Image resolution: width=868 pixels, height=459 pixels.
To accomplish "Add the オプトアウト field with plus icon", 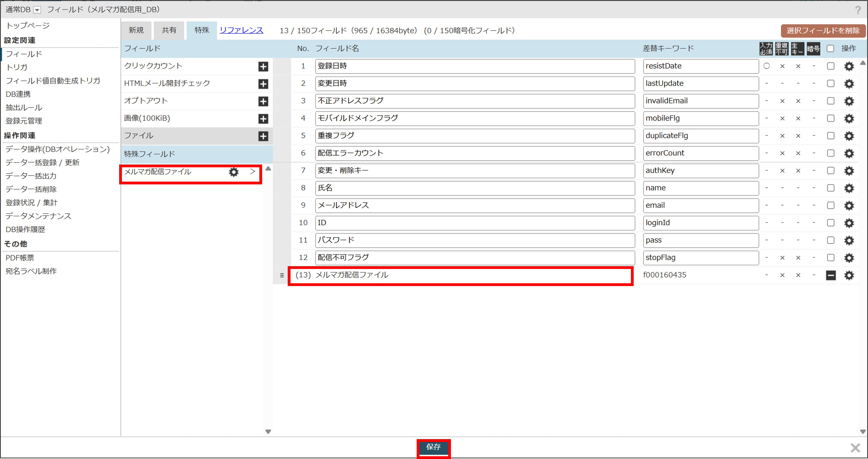I will pos(263,101).
